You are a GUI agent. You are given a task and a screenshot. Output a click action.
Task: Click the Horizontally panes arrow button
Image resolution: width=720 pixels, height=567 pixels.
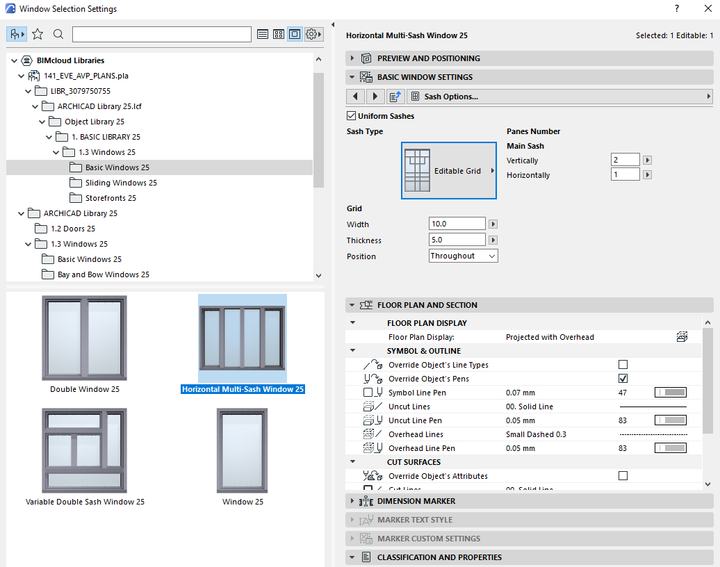click(x=647, y=175)
